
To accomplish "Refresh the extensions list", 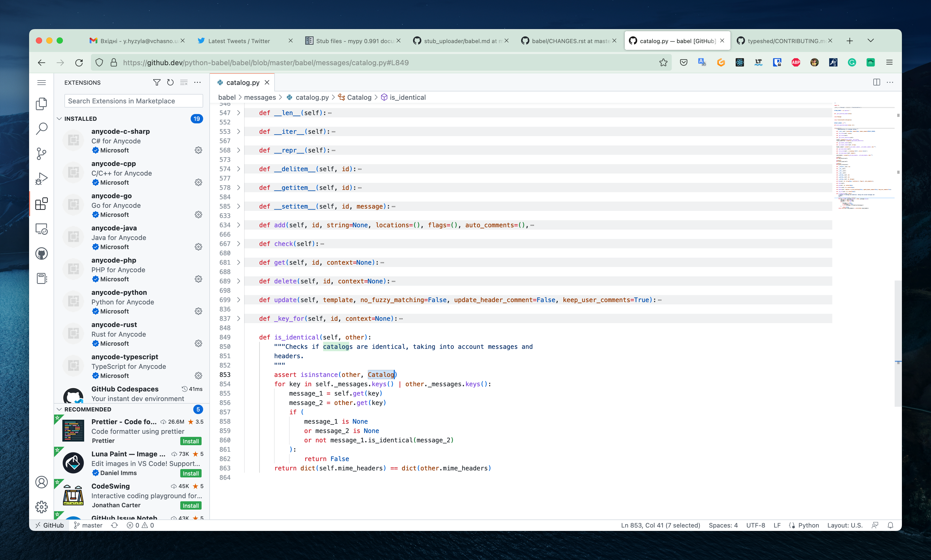I will [x=170, y=82].
